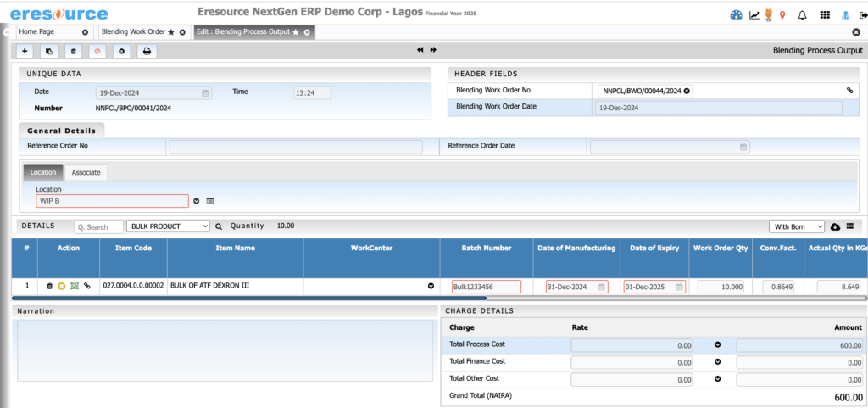The width and height of the screenshot is (868, 408).
Task: Open the Date of Expiry calendar picker
Action: [679, 287]
